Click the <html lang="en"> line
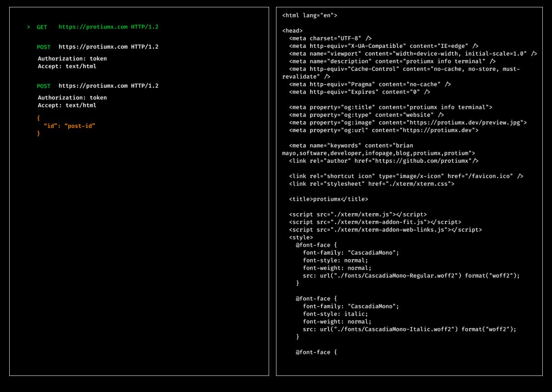 click(x=310, y=15)
